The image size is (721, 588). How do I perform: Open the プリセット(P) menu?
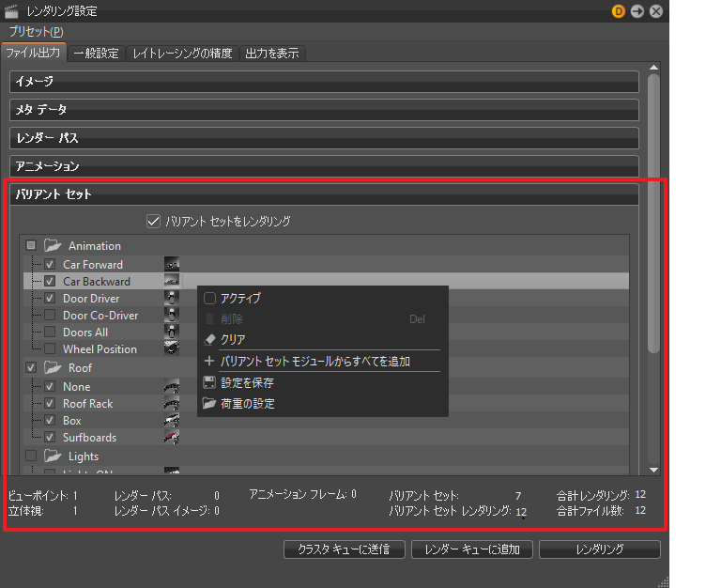37,31
